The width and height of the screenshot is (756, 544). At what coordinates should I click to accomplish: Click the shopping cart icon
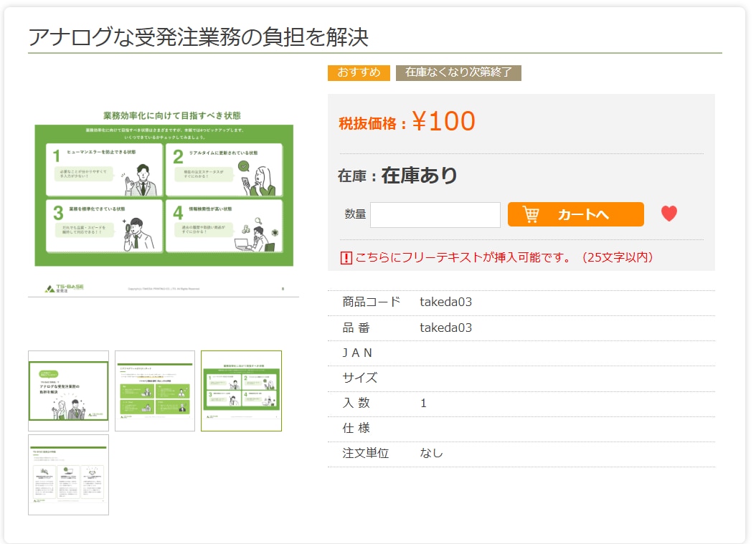click(x=531, y=214)
